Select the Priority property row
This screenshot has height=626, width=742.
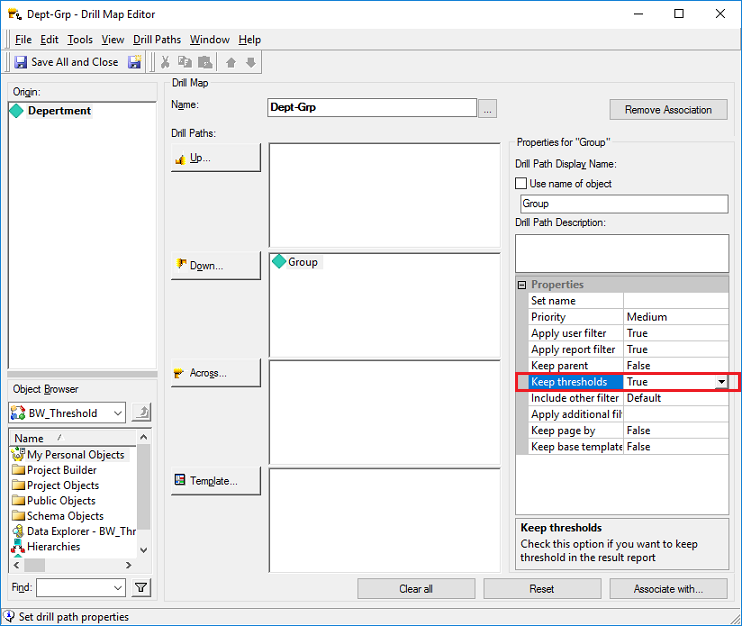628,317
